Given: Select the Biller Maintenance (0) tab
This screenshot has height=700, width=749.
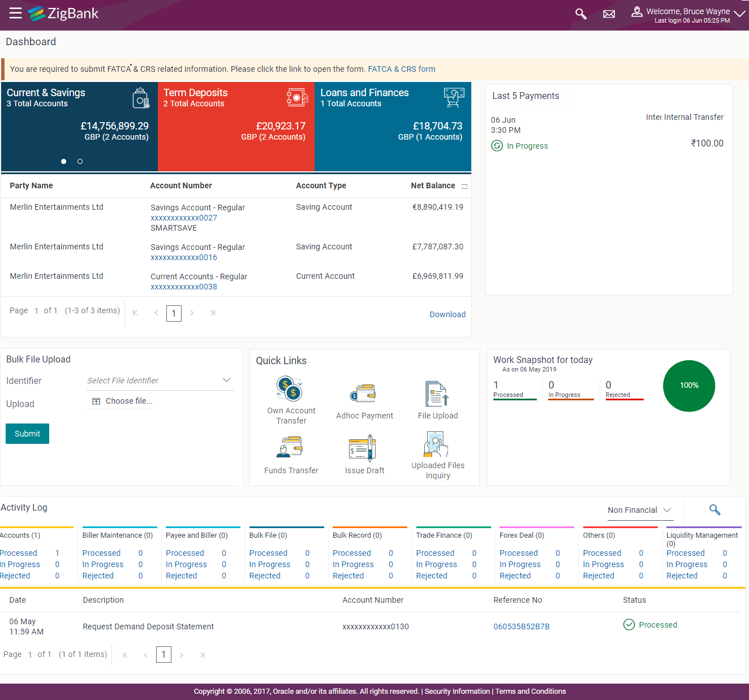Looking at the screenshot, I should tap(118, 535).
